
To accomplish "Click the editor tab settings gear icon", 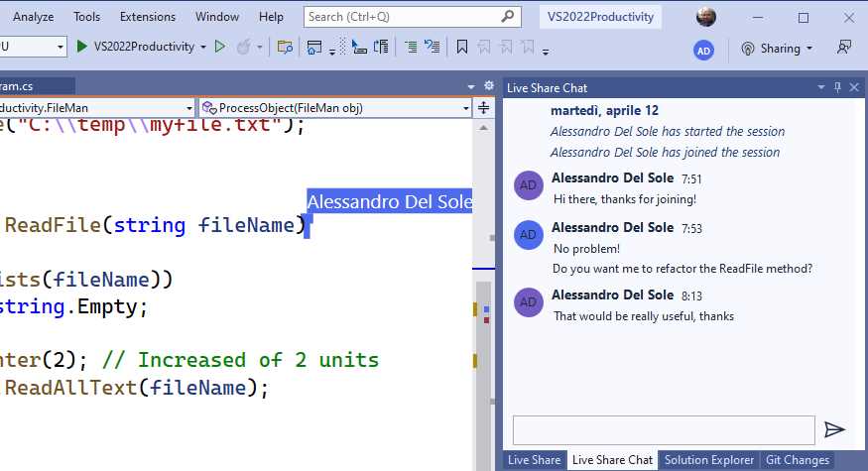I will point(489,86).
